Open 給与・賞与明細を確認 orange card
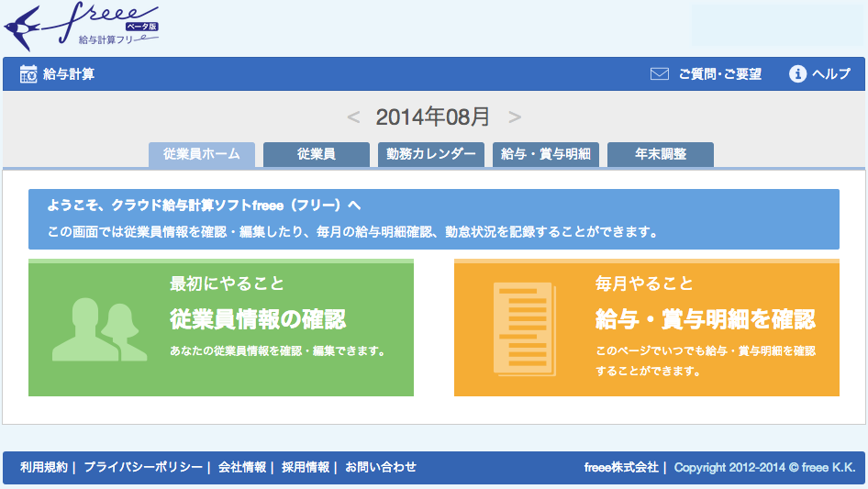This screenshot has width=868, height=489. [705, 319]
